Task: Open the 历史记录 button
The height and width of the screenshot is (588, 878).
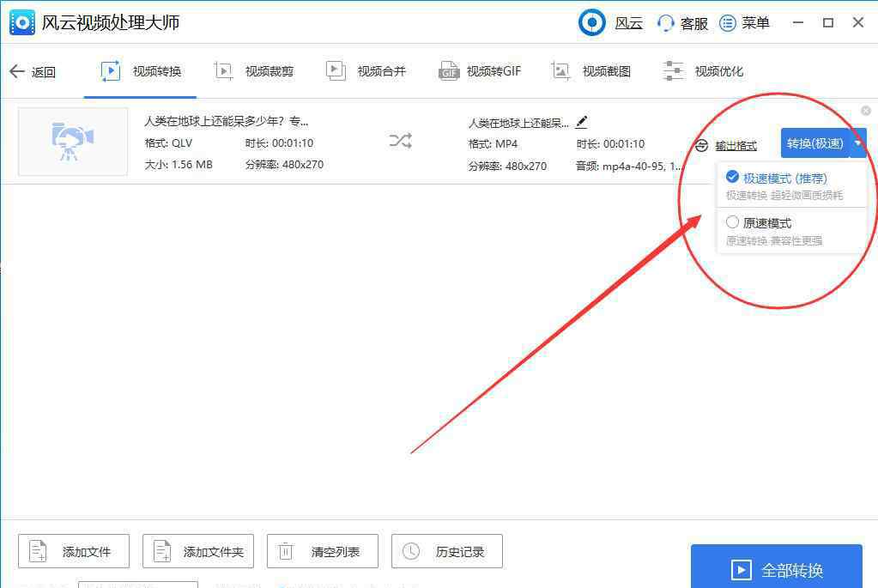Action: tap(447, 551)
